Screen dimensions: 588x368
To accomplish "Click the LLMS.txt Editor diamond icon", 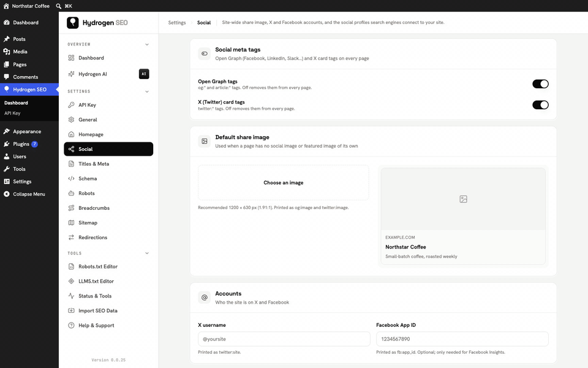I will point(71,282).
